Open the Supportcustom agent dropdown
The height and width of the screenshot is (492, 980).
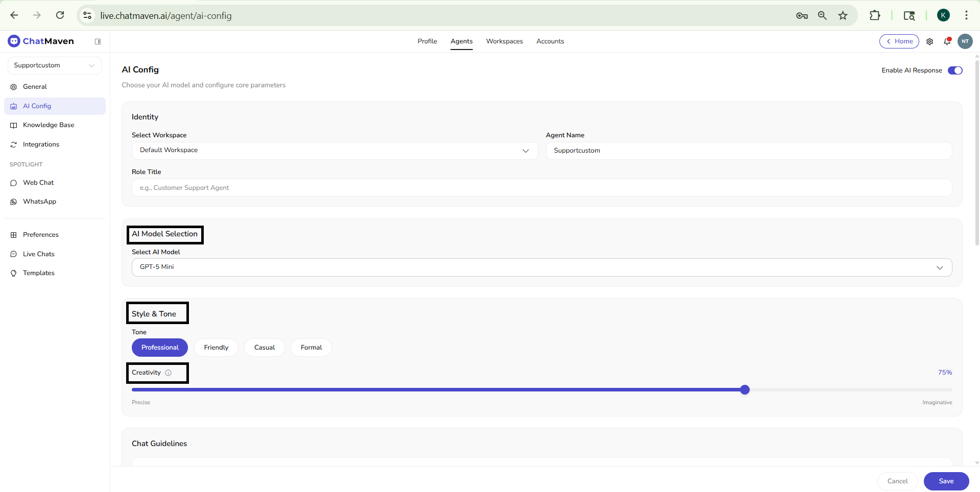54,65
